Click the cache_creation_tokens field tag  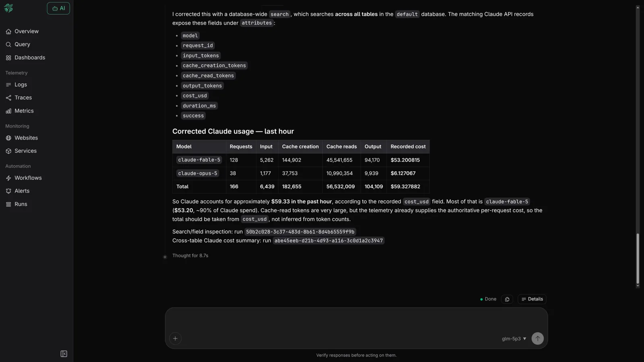pos(214,66)
